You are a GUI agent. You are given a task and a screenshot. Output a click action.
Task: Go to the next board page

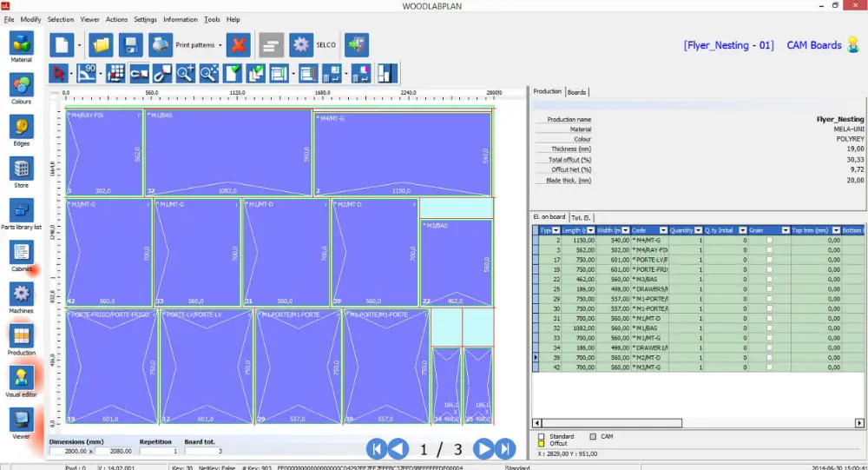click(483, 448)
